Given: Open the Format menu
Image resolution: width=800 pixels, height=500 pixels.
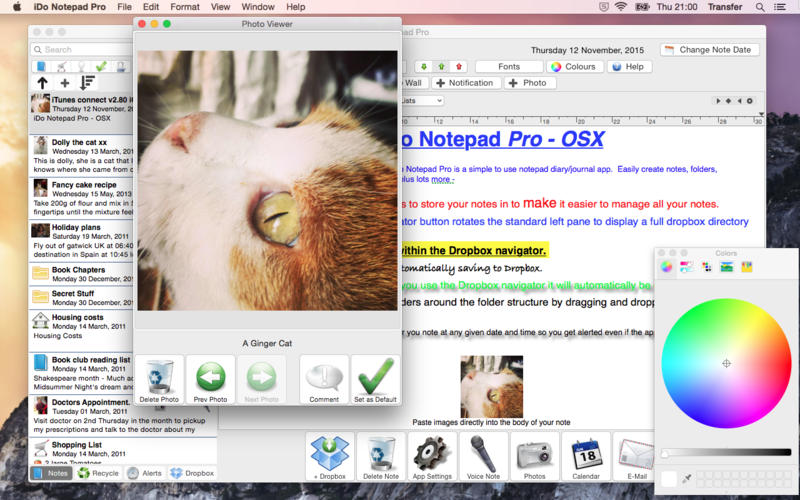Looking at the screenshot, I should (x=185, y=7).
